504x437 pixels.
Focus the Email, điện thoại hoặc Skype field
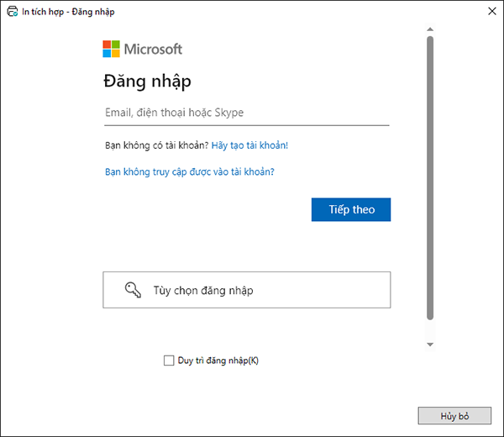coord(246,113)
